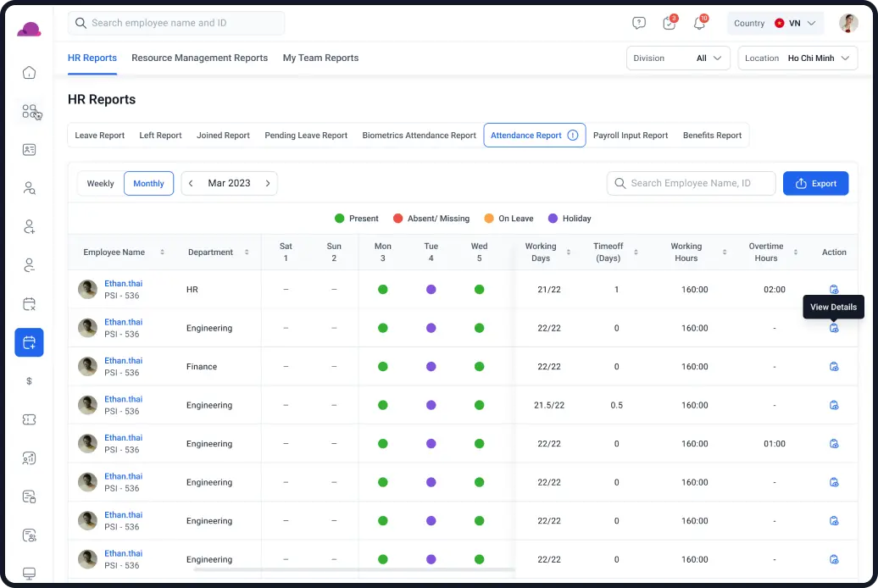The height and width of the screenshot is (588, 878).
Task: Open the monitor icon at sidebar bottom
Action: [29, 574]
